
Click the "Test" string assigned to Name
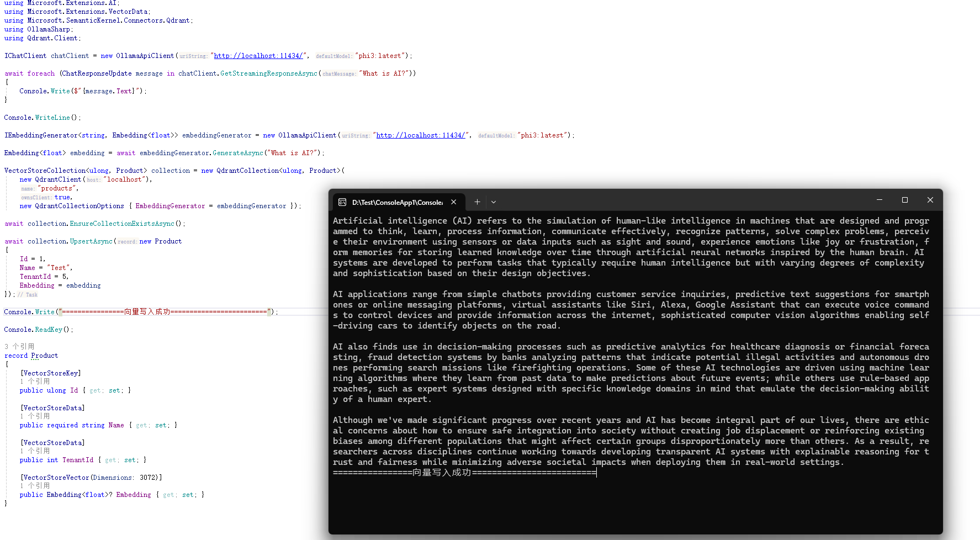59,268
